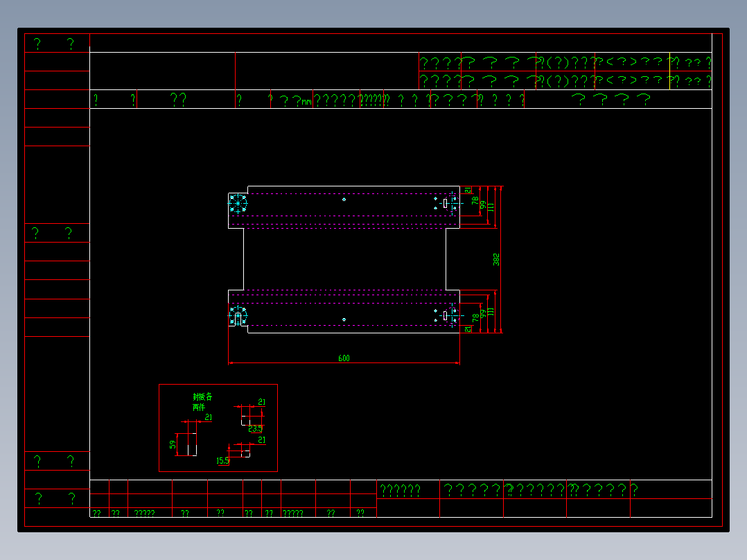This screenshot has width=747, height=560.
Task: Select the 封板各 两件 note text
Action: point(202,402)
